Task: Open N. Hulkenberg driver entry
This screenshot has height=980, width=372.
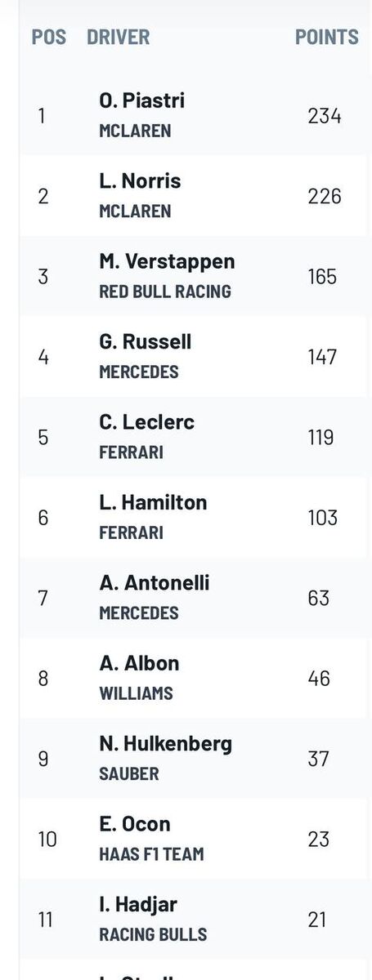Action: [x=194, y=759]
